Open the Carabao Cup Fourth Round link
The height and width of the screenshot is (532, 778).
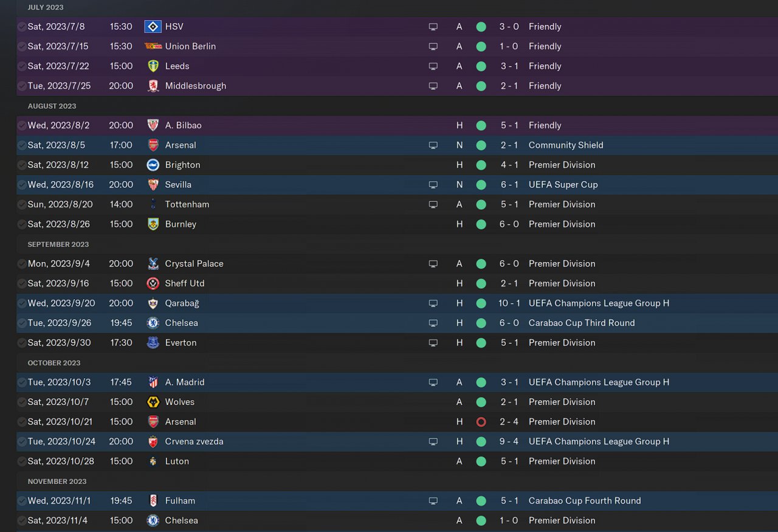pos(585,501)
